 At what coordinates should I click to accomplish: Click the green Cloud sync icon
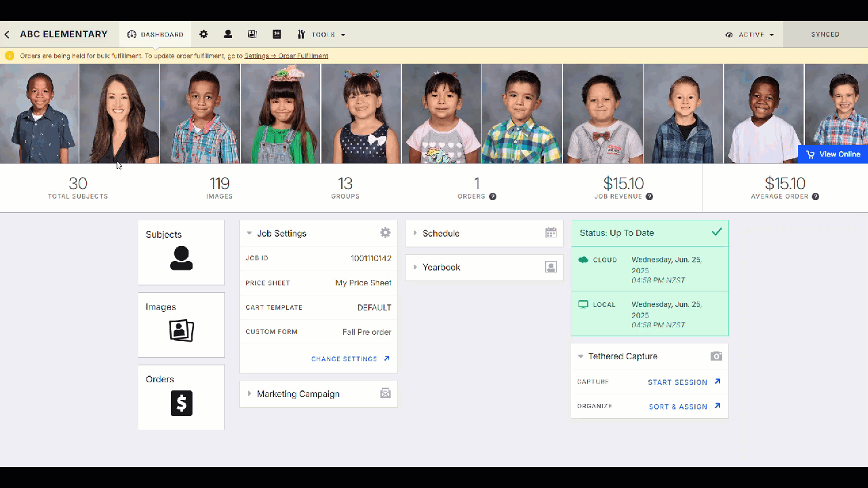tap(583, 260)
